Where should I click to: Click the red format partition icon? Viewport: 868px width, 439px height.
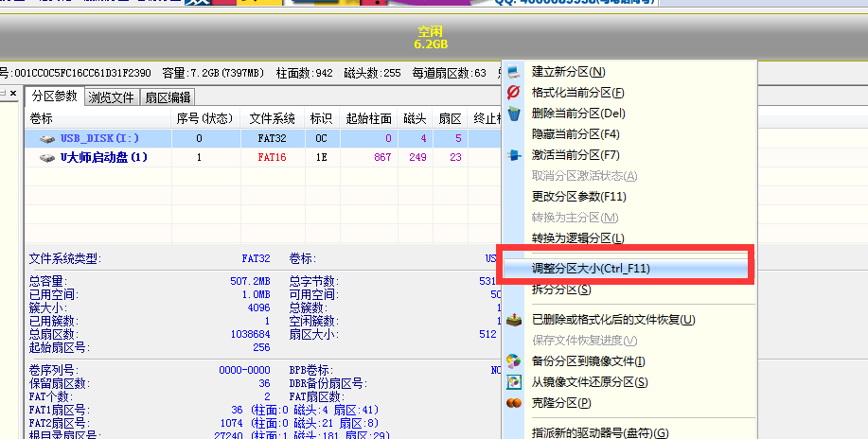click(514, 93)
